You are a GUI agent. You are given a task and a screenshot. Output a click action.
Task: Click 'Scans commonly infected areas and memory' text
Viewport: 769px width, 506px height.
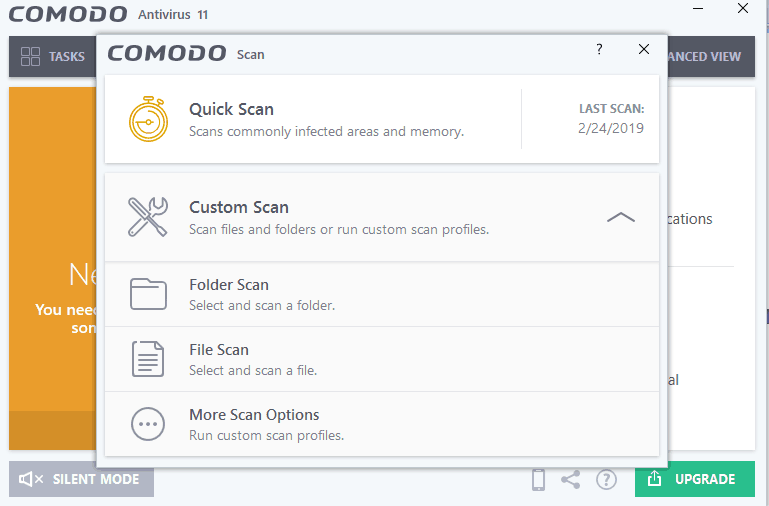(326, 132)
